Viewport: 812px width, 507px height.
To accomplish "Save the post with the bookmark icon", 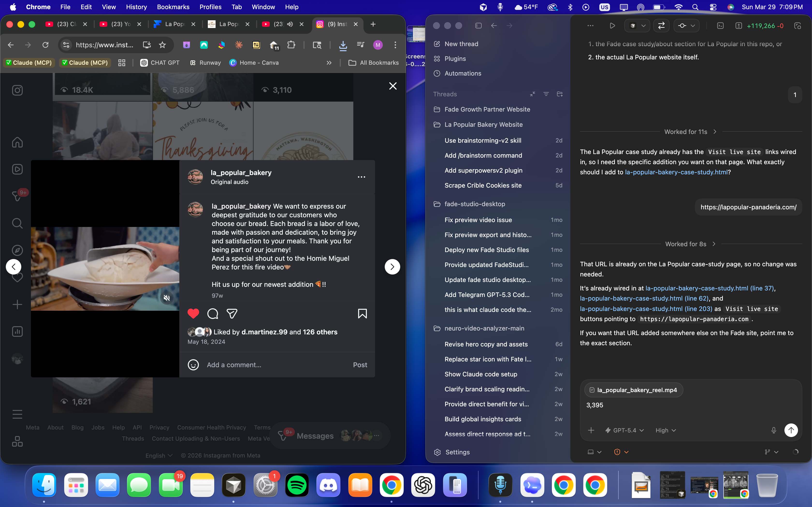I will (x=362, y=314).
